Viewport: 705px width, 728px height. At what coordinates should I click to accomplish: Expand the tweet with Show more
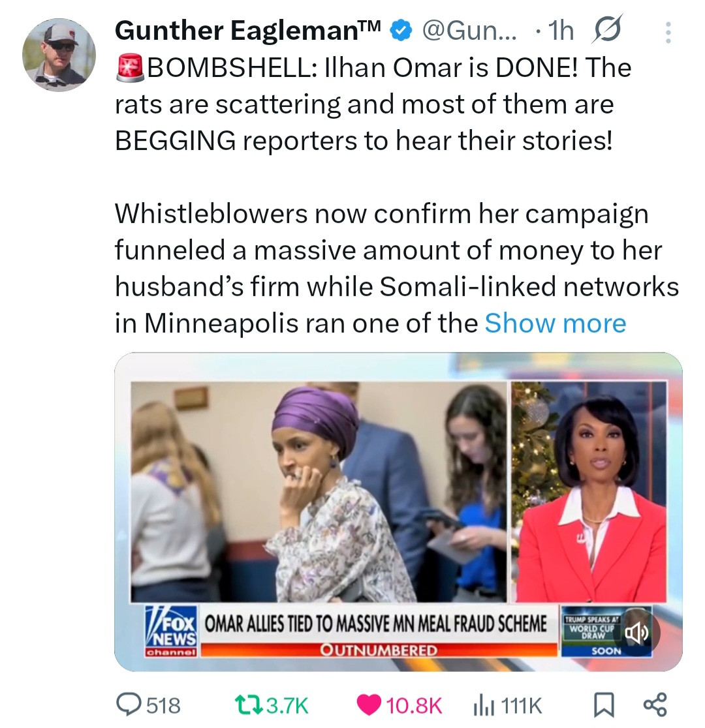pyautogui.click(x=556, y=323)
